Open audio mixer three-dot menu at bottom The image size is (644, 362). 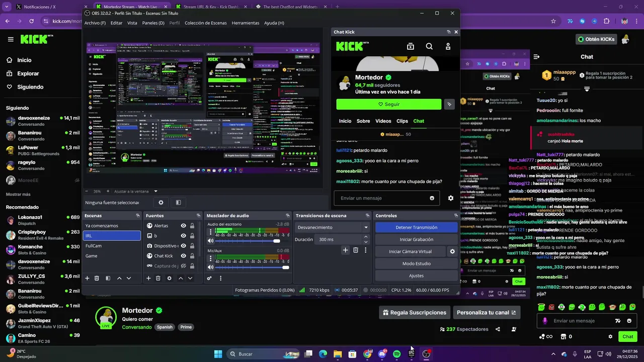(220, 278)
